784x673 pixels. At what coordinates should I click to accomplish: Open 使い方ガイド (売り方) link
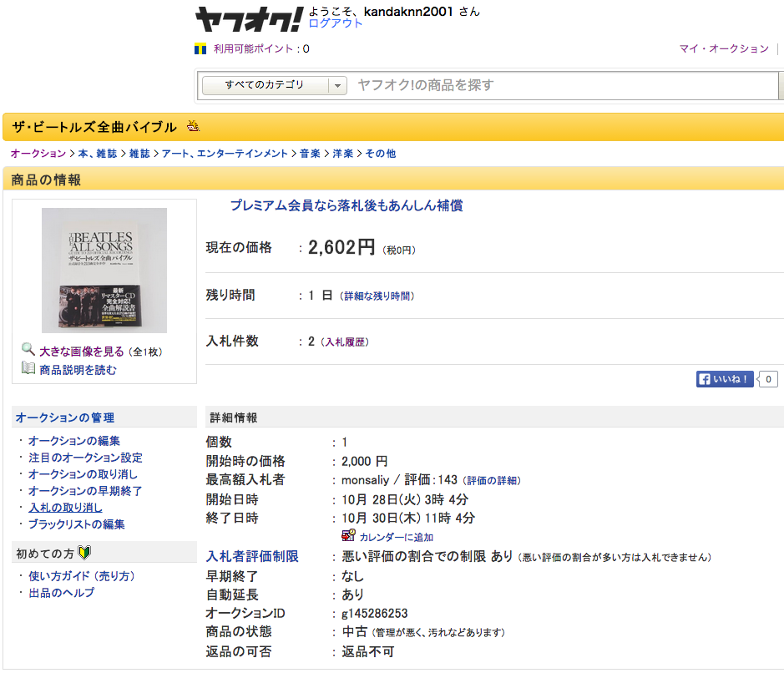click(82, 576)
